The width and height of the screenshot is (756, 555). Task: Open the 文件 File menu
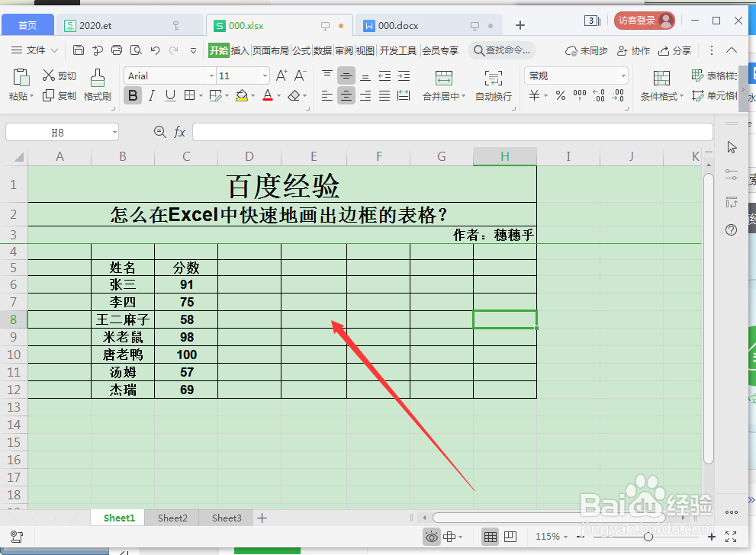point(34,50)
